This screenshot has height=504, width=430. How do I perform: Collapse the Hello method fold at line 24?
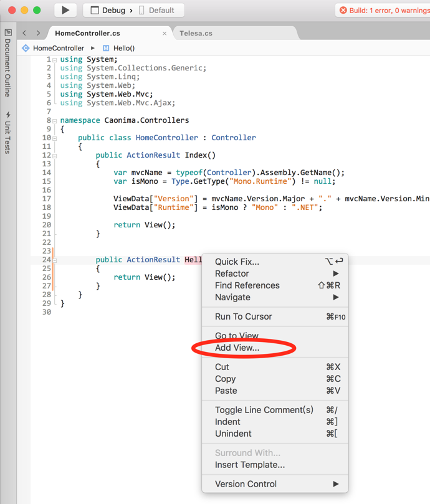pyautogui.click(x=55, y=260)
